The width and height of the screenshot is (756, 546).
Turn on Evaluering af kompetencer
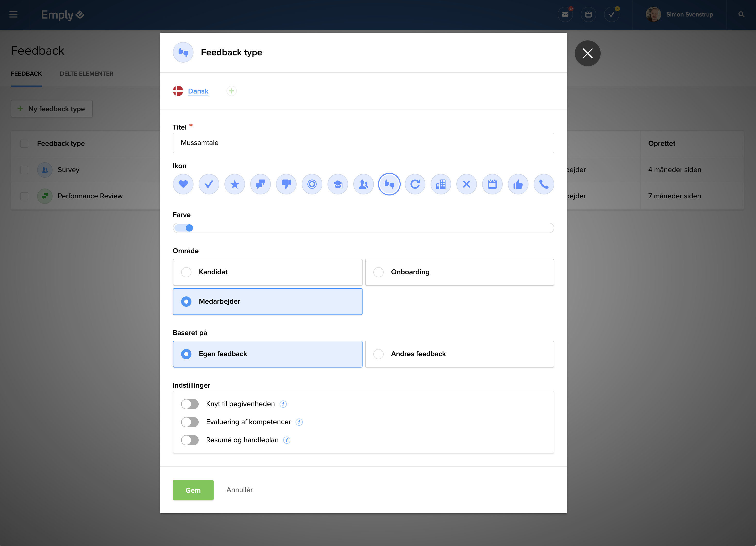pyautogui.click(x=190, y=422)
